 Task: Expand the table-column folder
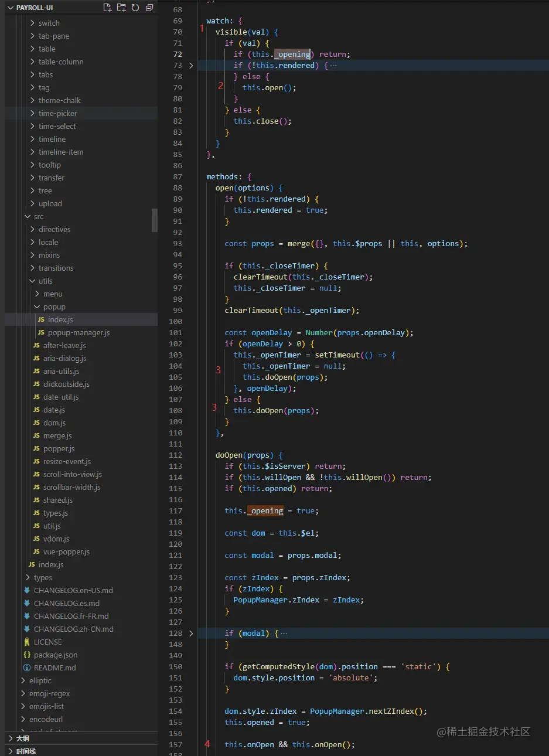(x=61, y=62)
